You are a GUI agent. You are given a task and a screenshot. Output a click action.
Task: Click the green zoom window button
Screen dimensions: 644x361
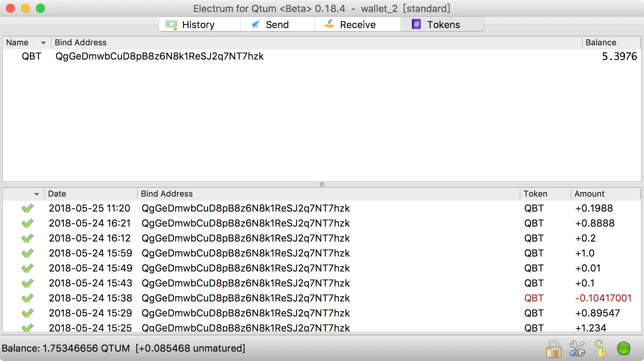pyautogui.click(x=40, y=8)
